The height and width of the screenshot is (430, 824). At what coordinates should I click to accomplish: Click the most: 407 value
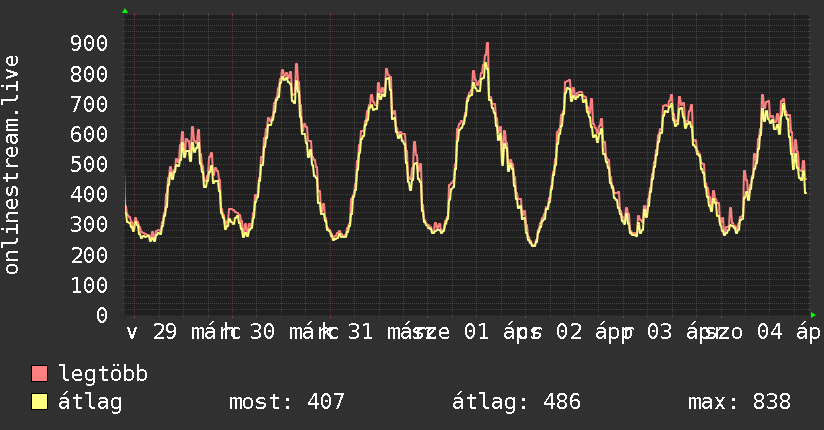pos(287,402)
